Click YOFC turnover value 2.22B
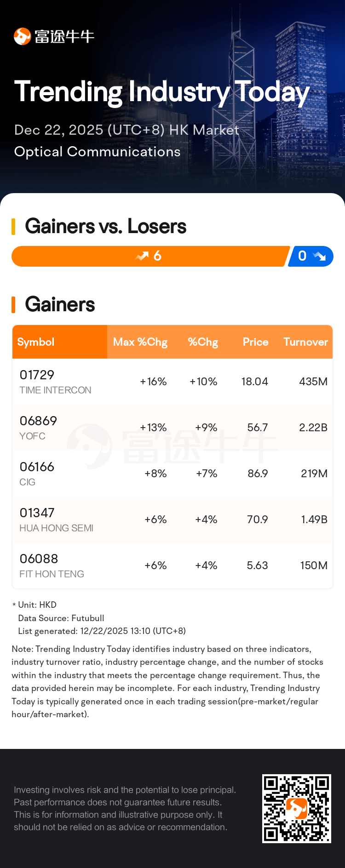345x868 pixels. (x=313, y=428)
